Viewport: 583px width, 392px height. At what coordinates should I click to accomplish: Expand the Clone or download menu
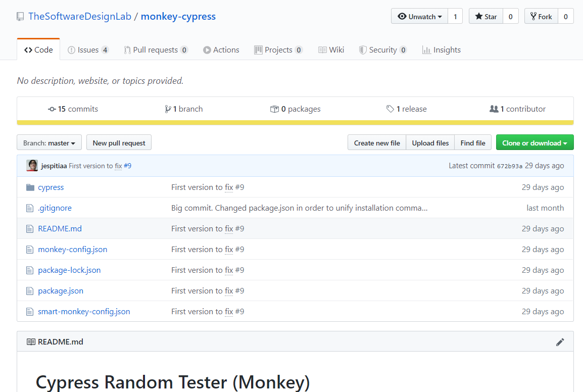click(535, 143)
